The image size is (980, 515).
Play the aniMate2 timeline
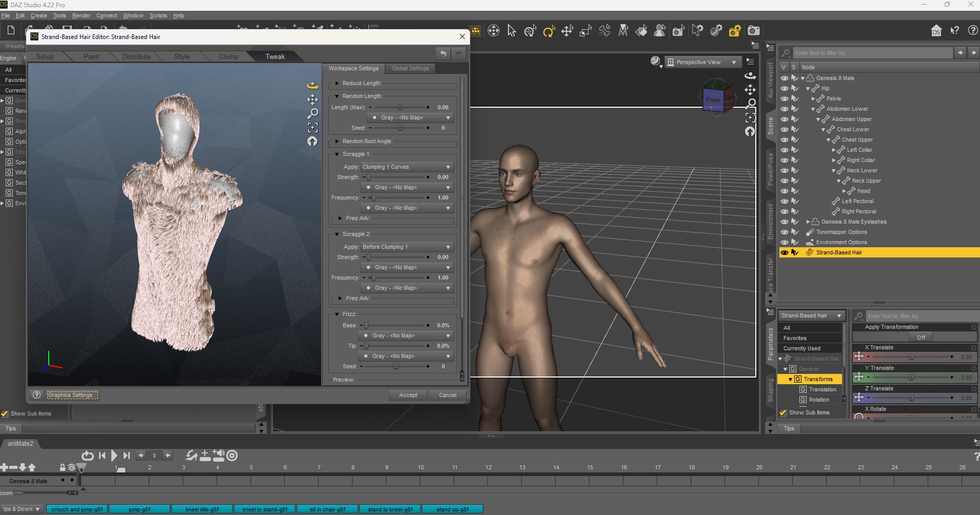pos(114,455)
